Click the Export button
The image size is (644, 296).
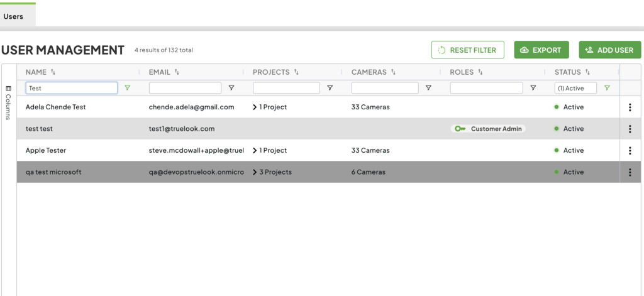coord(541,50)
